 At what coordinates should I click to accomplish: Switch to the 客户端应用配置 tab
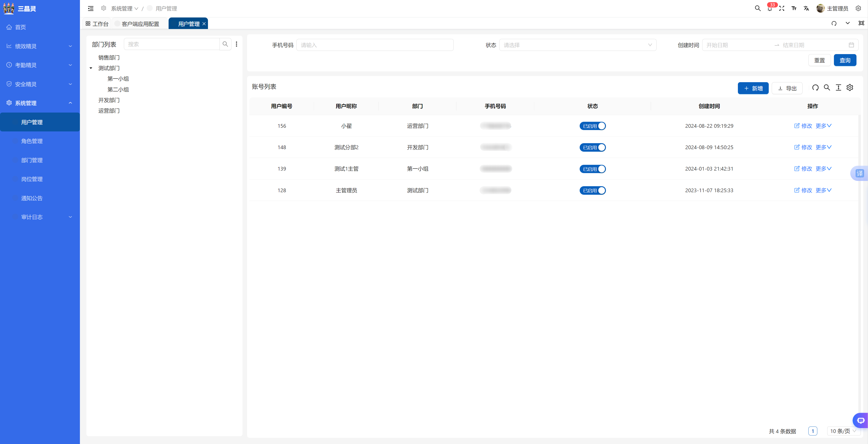click(140, 24)
